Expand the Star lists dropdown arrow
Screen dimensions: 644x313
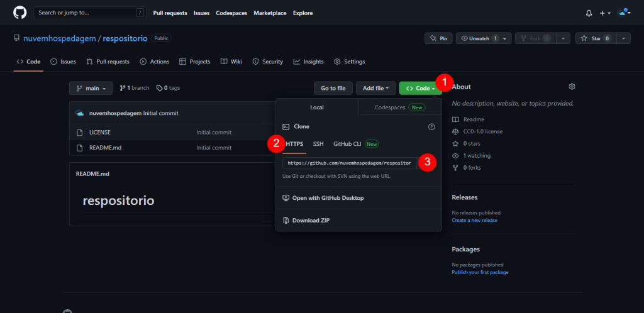pos(623,38)
